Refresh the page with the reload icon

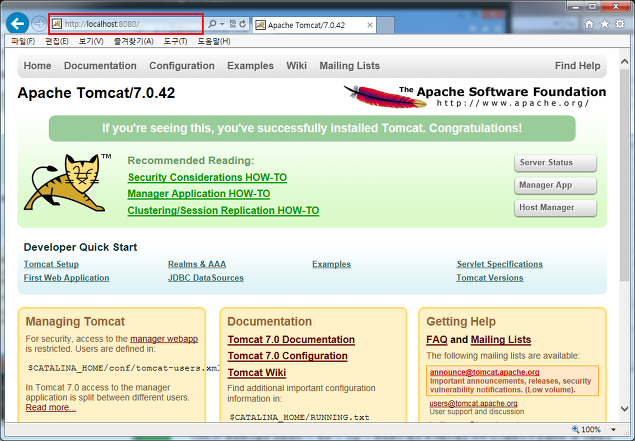[x=242, y=24]
